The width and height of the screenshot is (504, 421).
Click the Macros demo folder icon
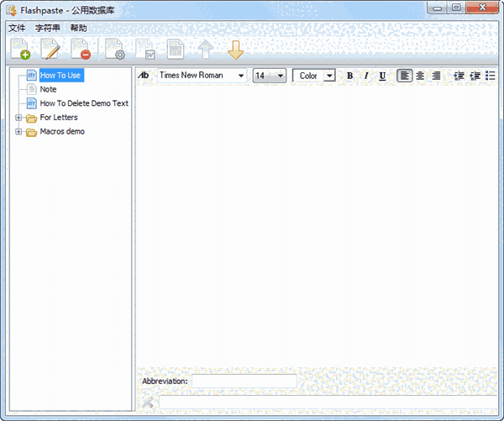(32, 132)
